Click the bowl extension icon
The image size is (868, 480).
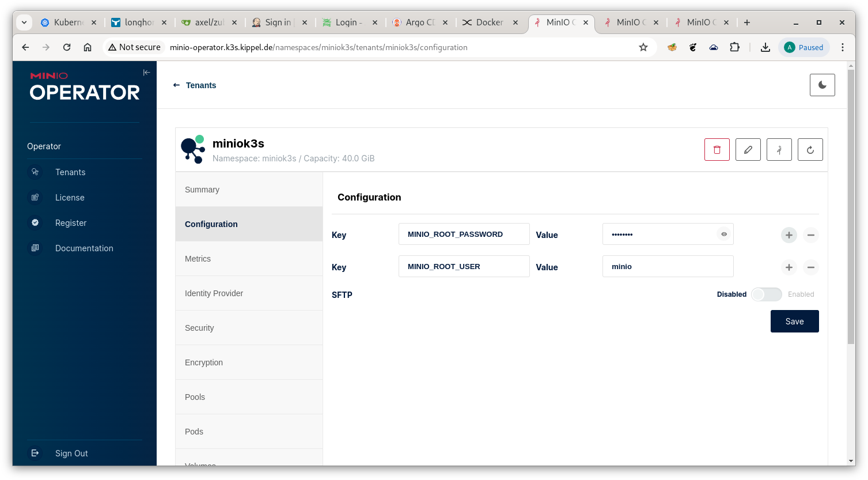[x=672, y=47]
